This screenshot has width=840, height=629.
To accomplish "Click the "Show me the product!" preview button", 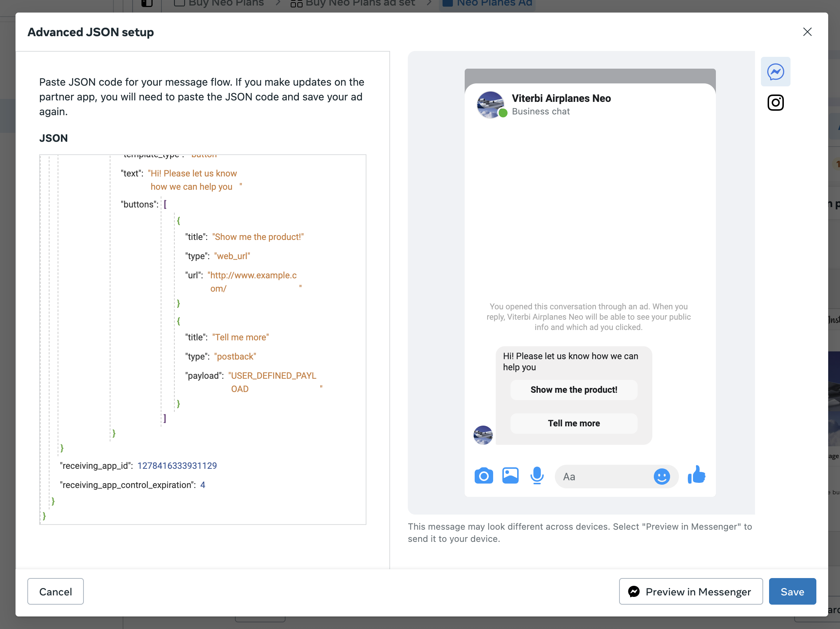I will tap(573, 389).
